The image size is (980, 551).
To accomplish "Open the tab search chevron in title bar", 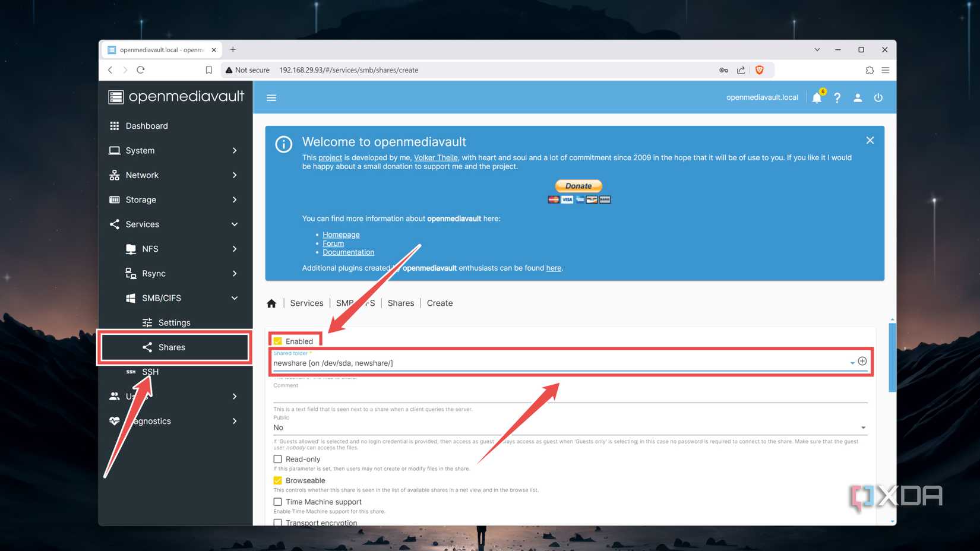I will [817, 50].
